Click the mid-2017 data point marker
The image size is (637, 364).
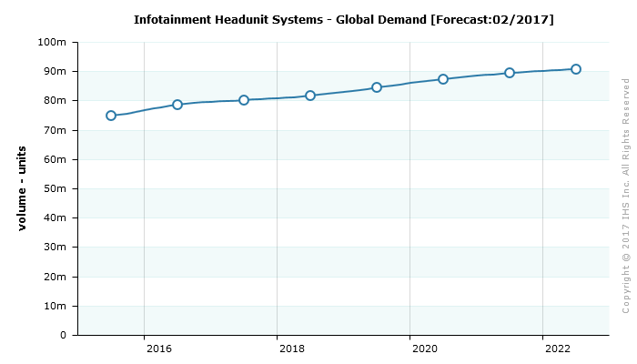(244, 100)
